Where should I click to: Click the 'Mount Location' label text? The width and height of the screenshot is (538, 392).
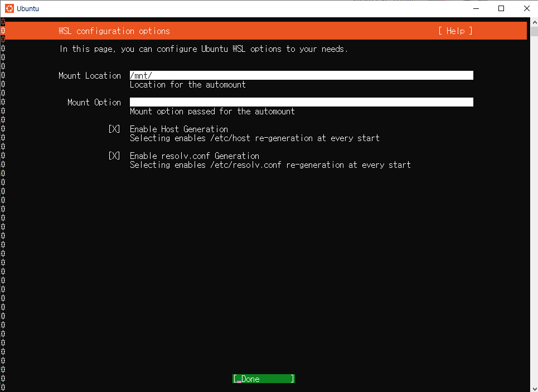(90, 75)
